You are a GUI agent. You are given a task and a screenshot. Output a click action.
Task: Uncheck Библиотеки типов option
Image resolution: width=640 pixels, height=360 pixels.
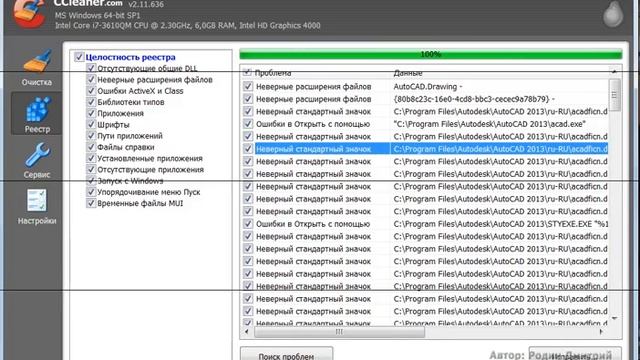click(91, 102)
